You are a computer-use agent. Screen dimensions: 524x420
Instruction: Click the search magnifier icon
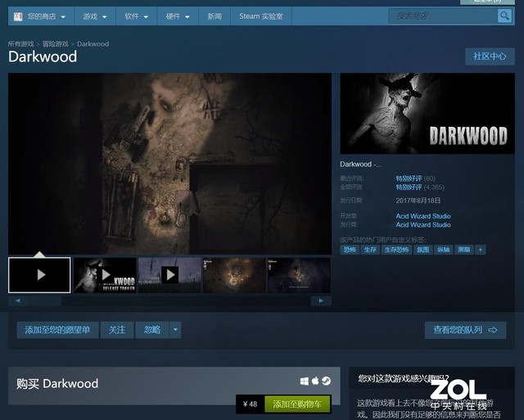pyautogui.click(x=504, y=16)
